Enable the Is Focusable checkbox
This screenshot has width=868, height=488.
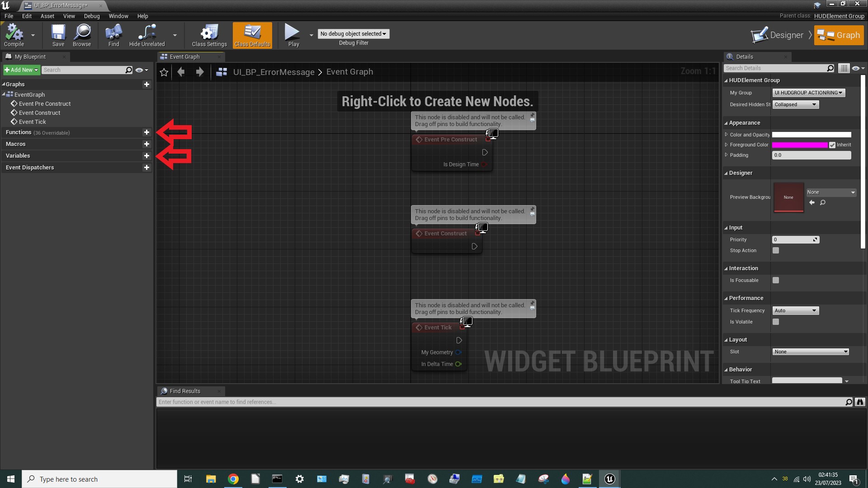pos(776,281)
